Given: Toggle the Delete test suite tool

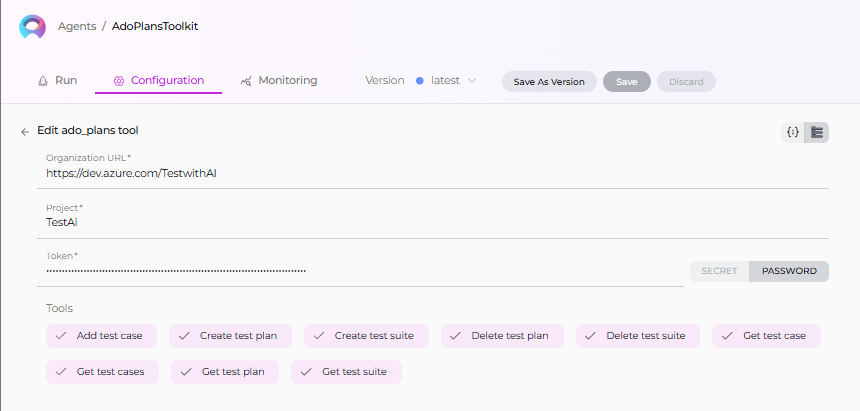Looking at the screenshot, I should point(638,336).
